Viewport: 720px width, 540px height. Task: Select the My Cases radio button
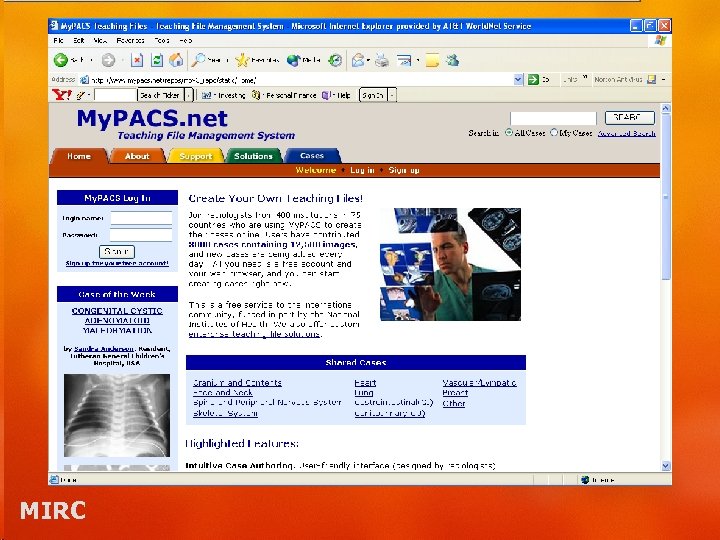tap(554, 132)
